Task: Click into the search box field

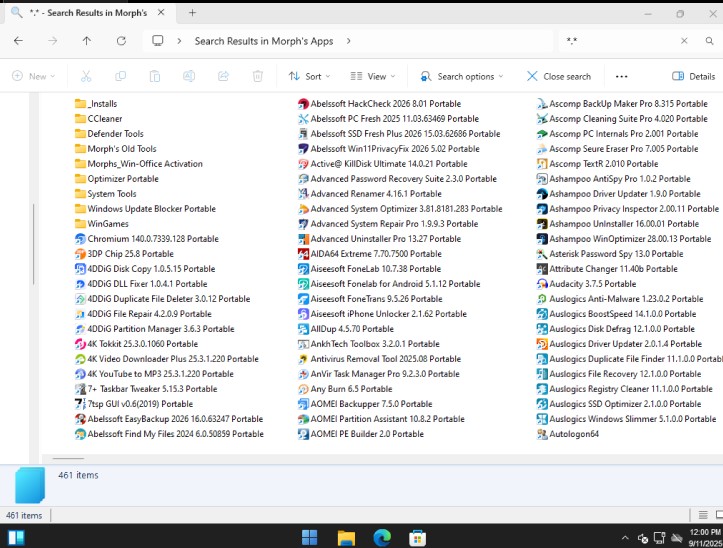Action: pos(620,41)
